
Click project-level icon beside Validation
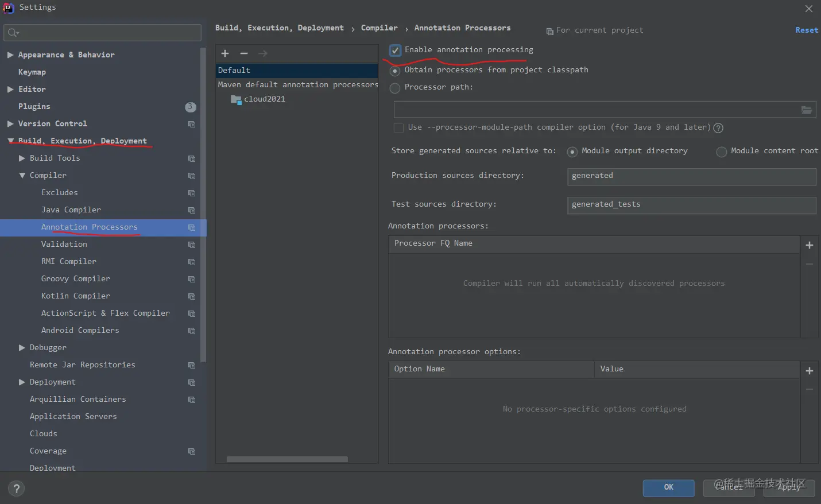click(x=192, y=245)
